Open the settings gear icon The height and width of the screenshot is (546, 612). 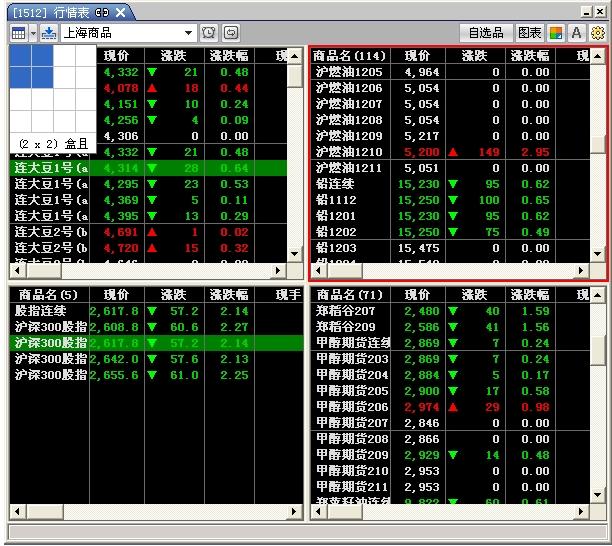coord(598,33)
